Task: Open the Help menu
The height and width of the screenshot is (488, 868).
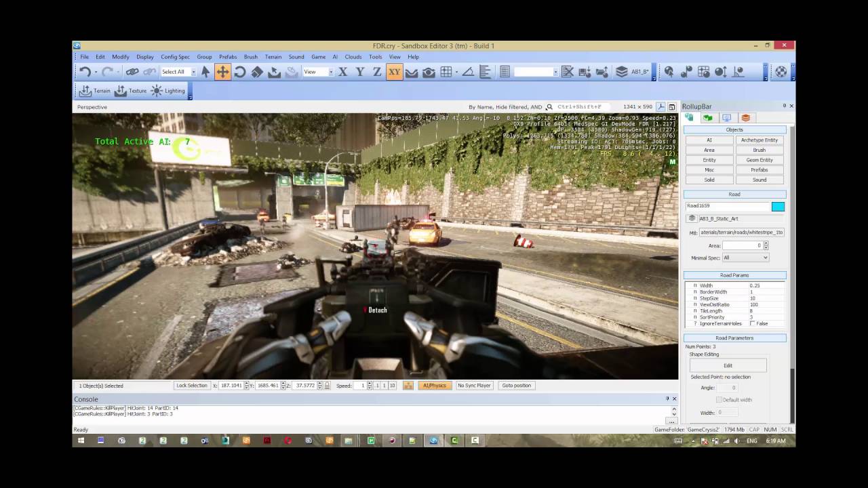Action: (413, 57)
